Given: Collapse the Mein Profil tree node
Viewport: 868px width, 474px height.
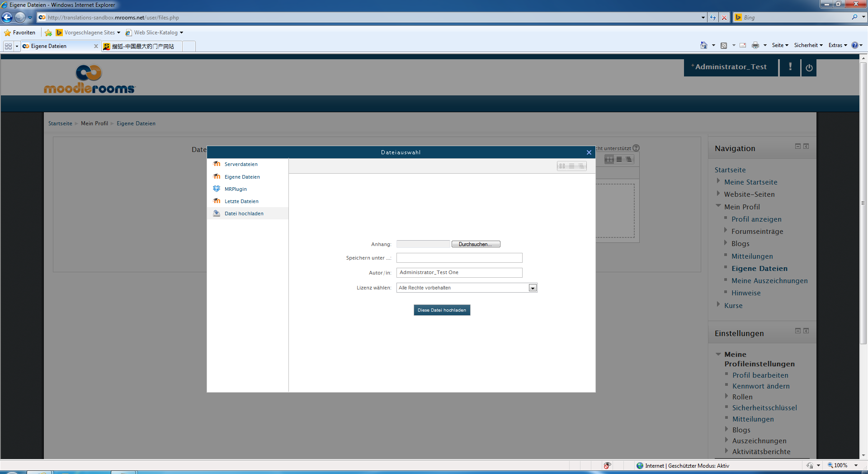Looking at the screenshot, I should tap(718, 206).
